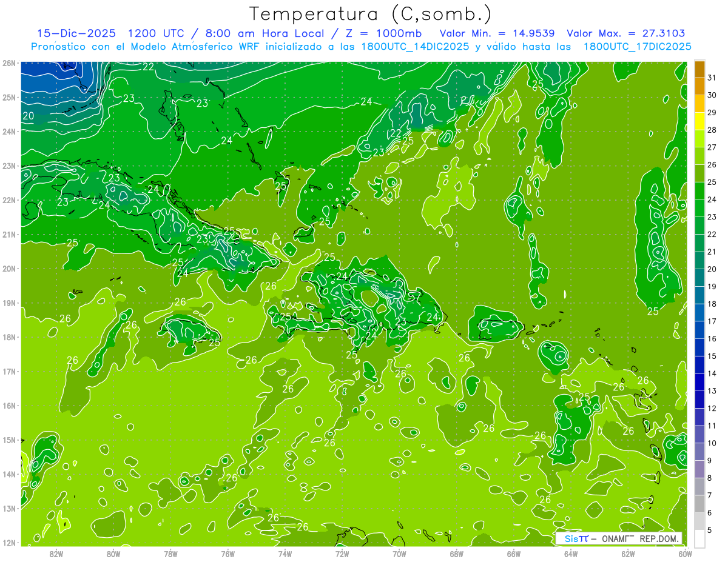Click legend value '12' on color bar
This screenshot has height=562, width=728.
712,408
